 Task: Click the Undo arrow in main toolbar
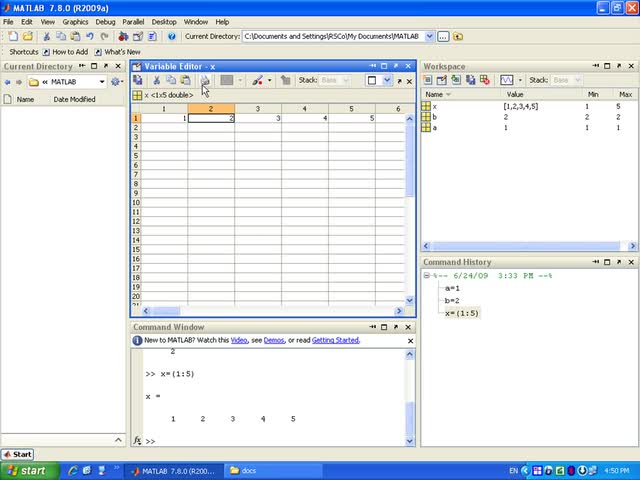point(90,36)
